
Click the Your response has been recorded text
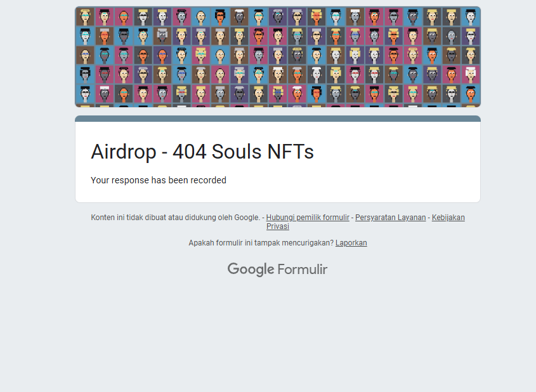pos(159,180)
